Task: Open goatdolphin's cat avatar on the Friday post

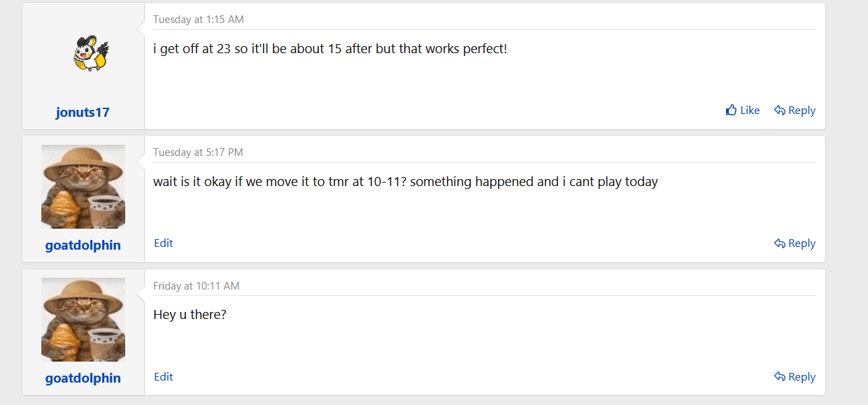Action: (83, 320)
